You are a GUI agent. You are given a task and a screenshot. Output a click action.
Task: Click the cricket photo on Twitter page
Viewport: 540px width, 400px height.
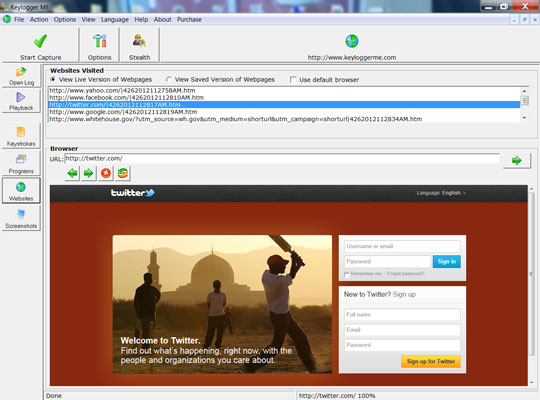pyautogui.click(x=222, y=304)
